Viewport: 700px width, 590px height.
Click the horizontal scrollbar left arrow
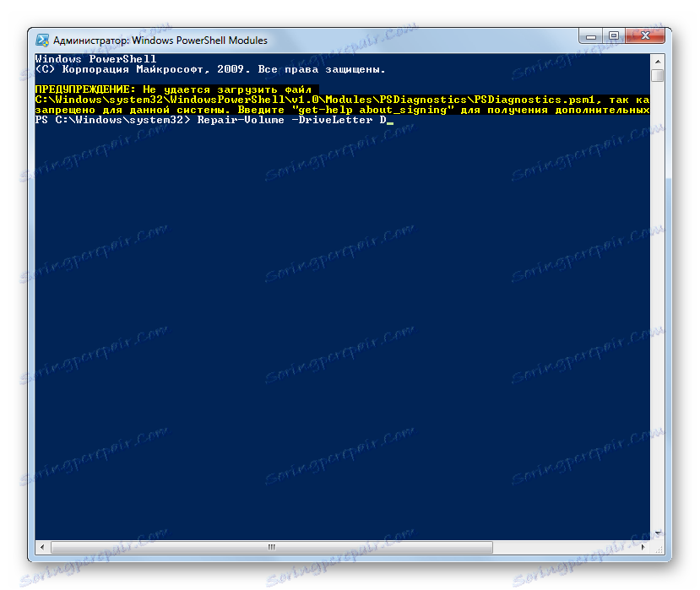coord(42,547)
